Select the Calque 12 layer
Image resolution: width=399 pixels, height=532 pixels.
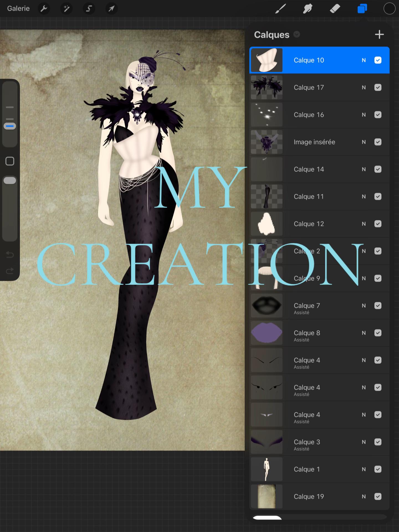click(319, 224)
